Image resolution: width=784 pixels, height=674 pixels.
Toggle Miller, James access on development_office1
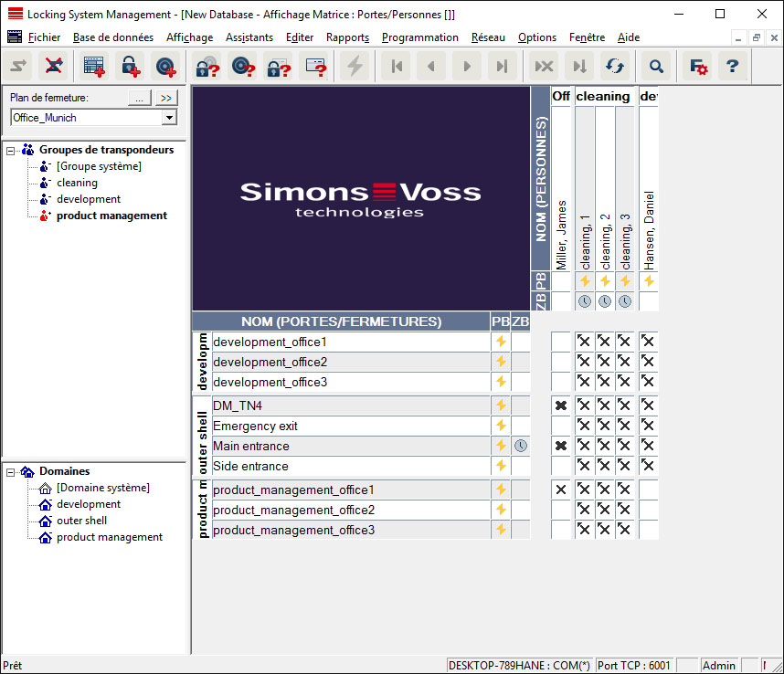[x=561, y=342]
